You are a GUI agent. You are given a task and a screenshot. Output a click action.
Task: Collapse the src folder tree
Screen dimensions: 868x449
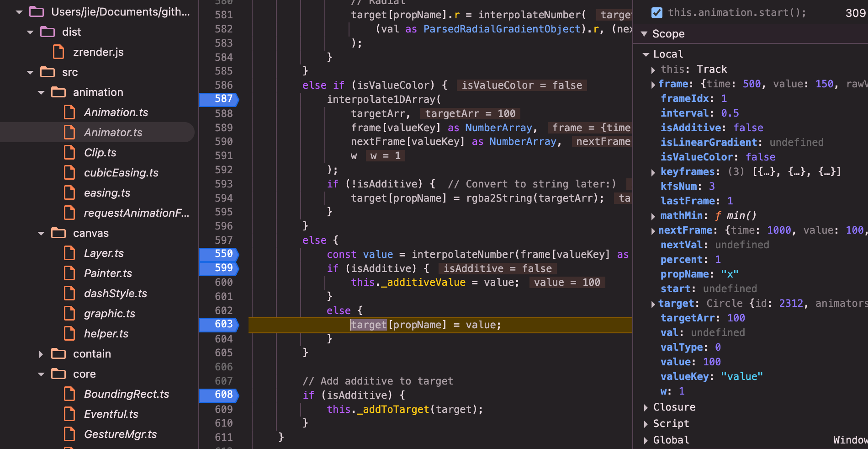[30, 72]
